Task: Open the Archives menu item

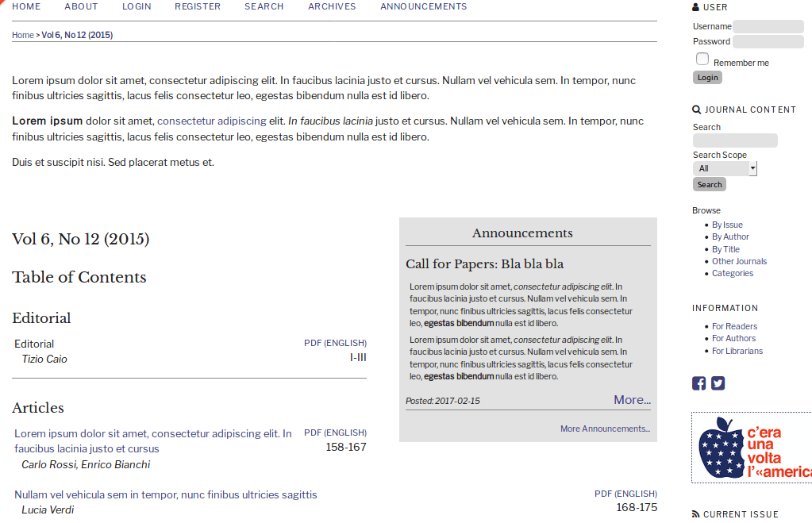Action: click(331, 6)
